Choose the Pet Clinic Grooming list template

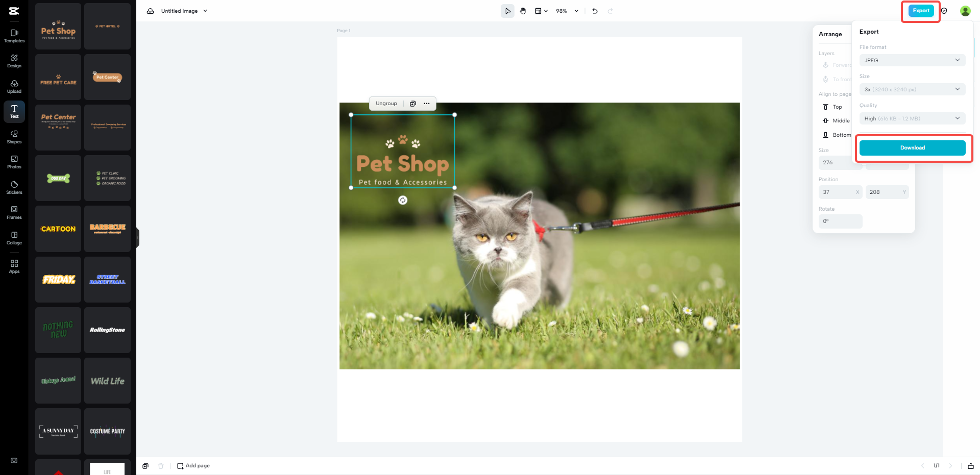coord(107,178)
